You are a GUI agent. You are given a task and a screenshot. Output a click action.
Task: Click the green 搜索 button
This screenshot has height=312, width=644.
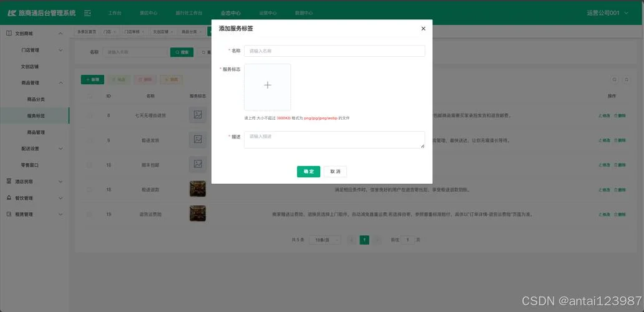[182, 52]
